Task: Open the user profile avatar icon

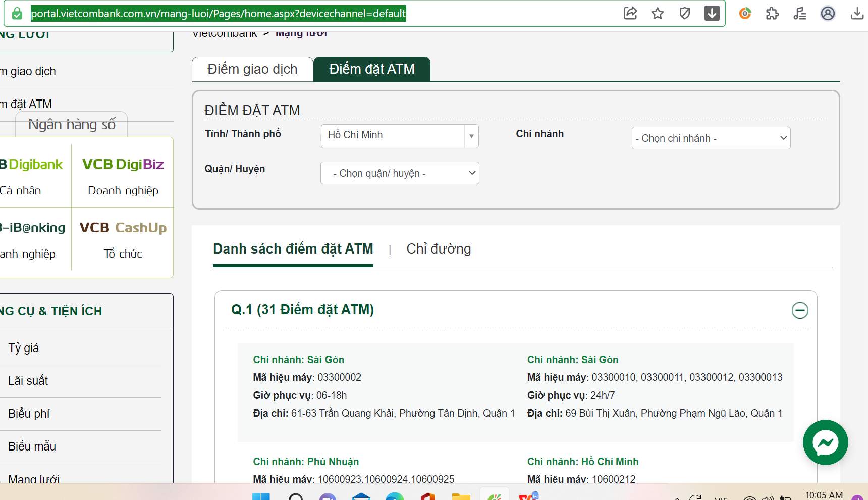Action: pos(828,13)
